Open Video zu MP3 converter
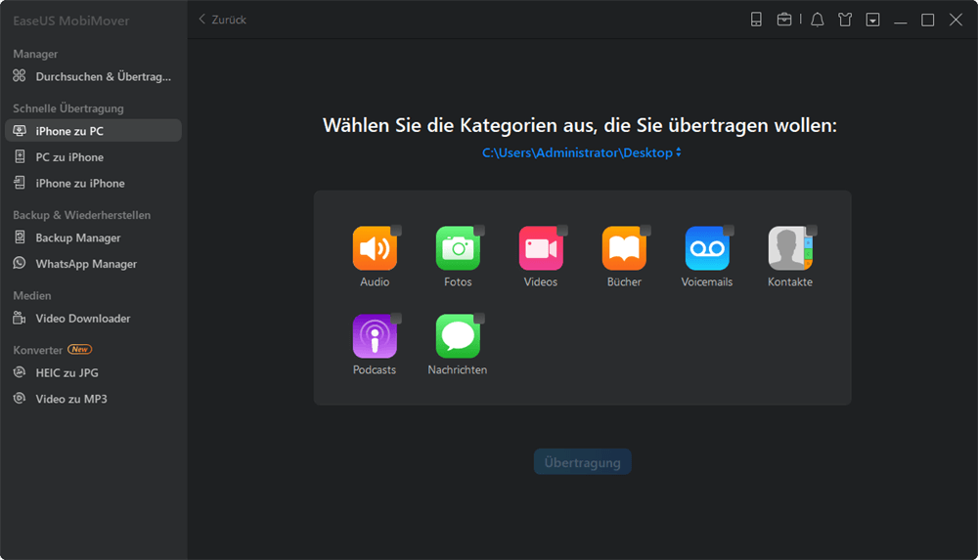This screenshot has width=978, height=560. [x=93, y=399]
